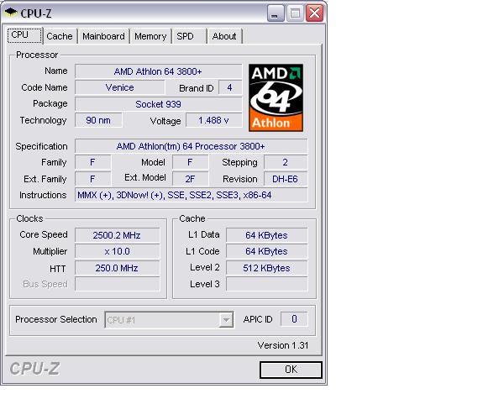
Task: Click the Specification field text
Action: [191, 146]
